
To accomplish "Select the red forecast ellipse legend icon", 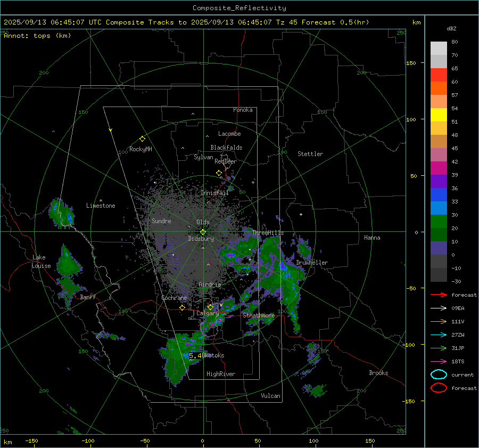I will tap(439, 388).
